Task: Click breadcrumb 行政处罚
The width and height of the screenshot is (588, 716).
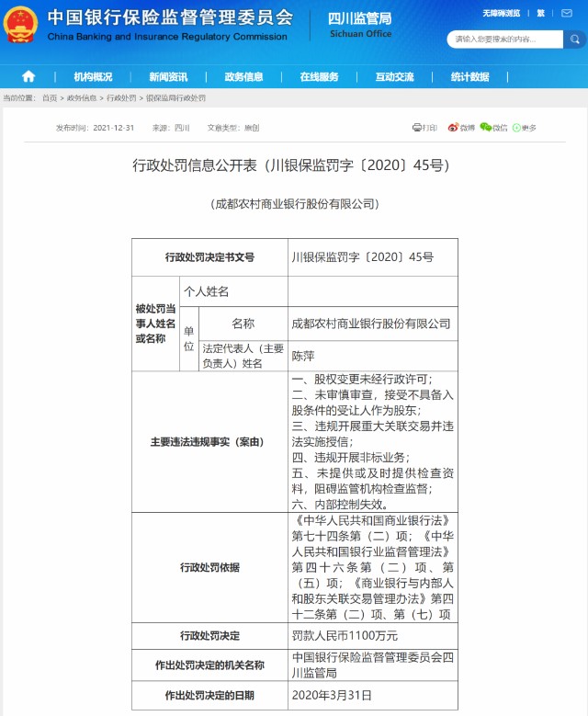Action: pyautogui.click(x=121, y=97)
